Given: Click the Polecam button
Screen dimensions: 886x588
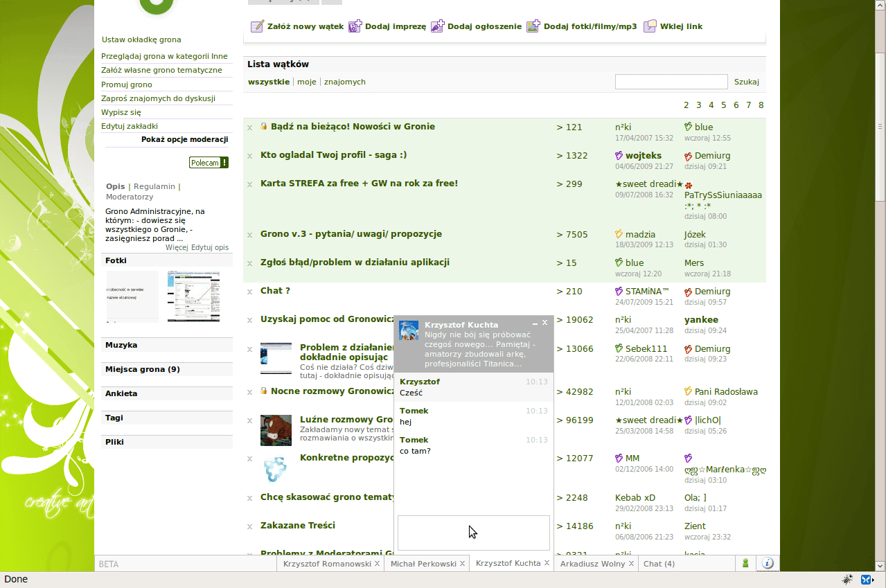Looking at the screenshot, I should 209,163.
